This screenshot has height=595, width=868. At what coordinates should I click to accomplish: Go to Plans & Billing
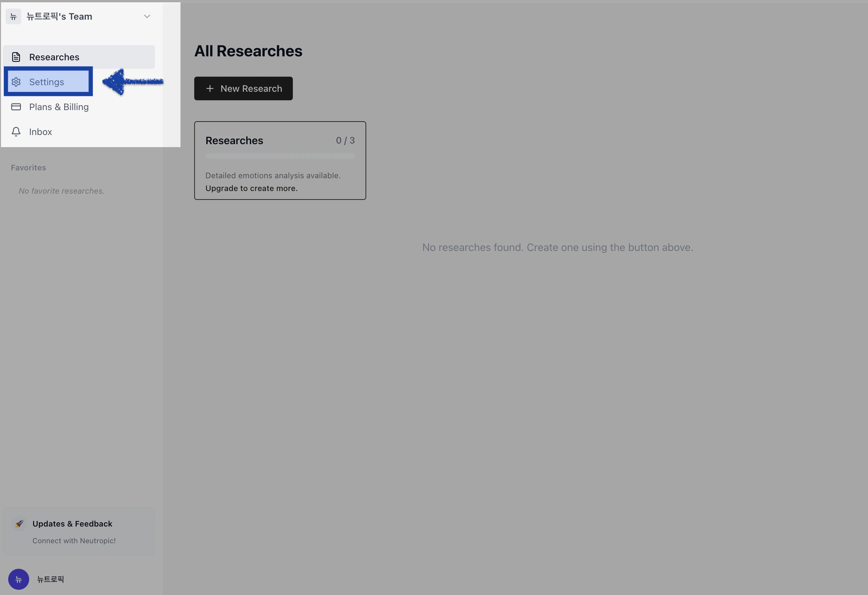[x=59, y=107]
